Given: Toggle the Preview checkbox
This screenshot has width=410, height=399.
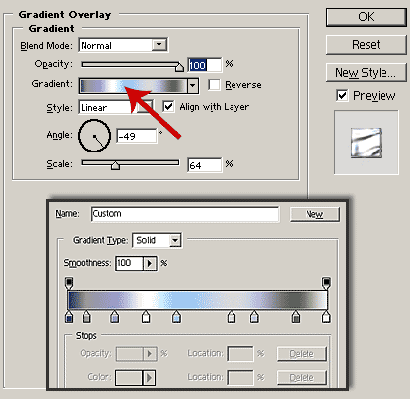Looking at the screenshot, I should point(342,96).
